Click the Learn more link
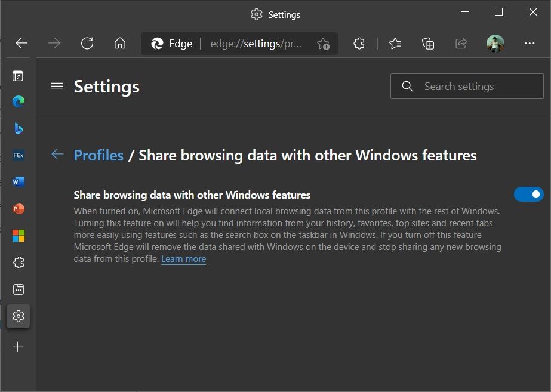551x392 pixels. point(183,258)
